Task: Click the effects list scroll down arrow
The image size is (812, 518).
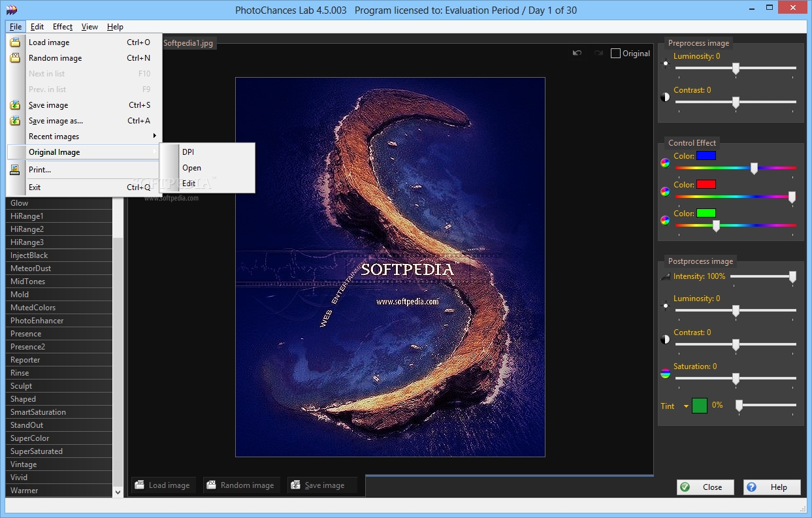Action: coord(118,492)
